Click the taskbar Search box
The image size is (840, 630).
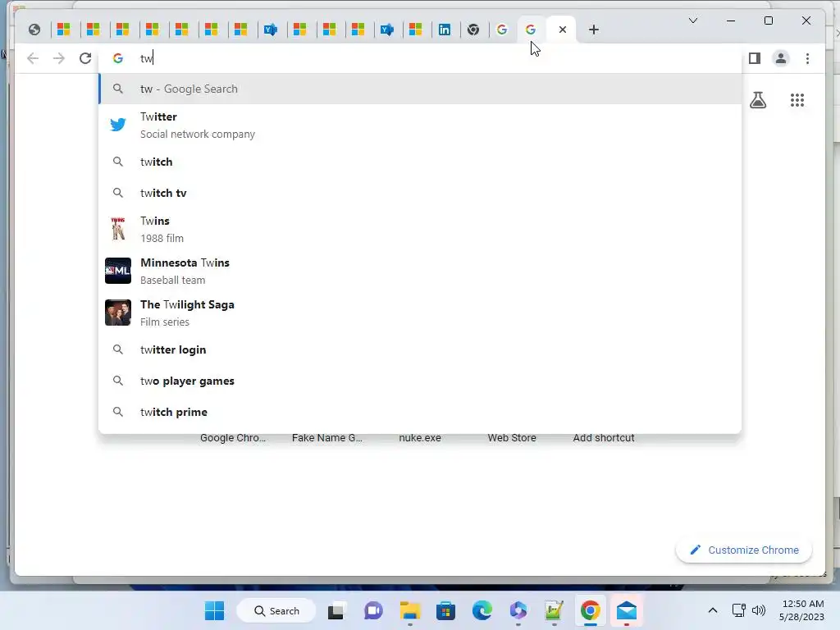276,610
